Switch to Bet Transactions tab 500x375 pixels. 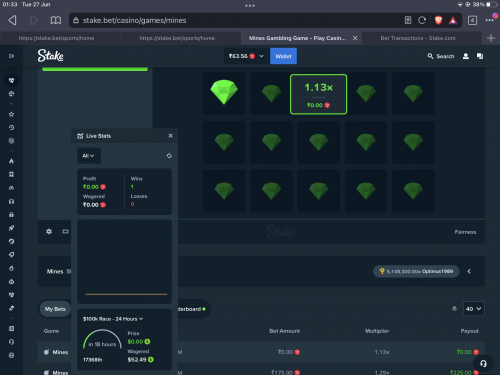[422, 38]
